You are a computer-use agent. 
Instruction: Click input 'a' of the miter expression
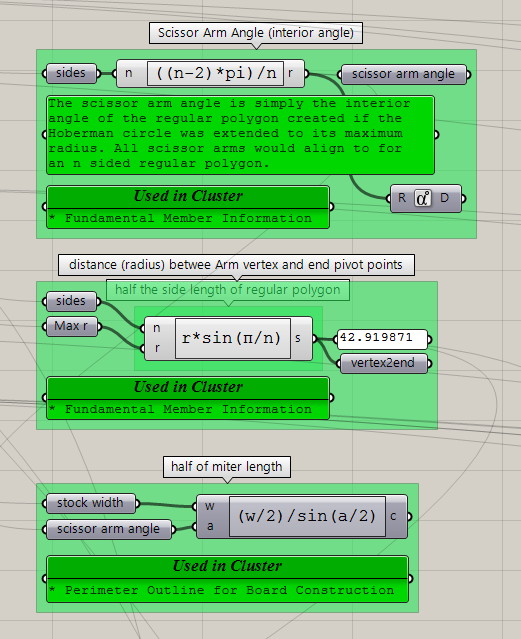click(x=210, y=527)
